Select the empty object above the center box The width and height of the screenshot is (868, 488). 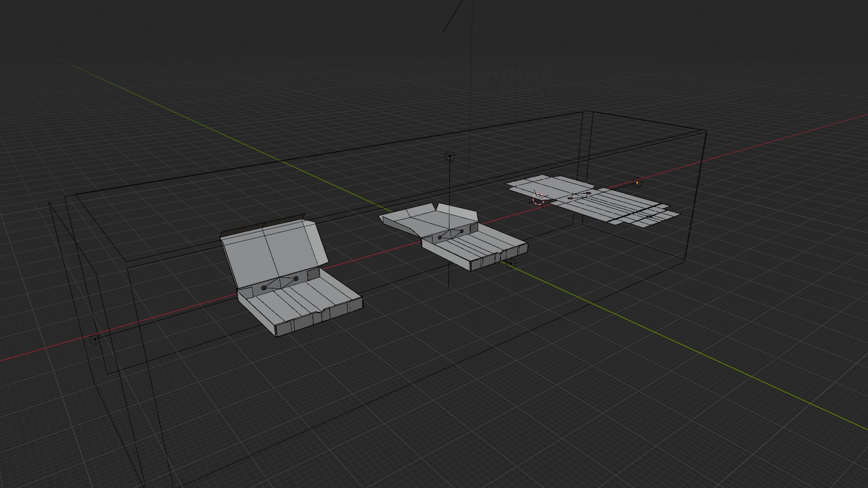pyautogui.click(x=450, y=156)
